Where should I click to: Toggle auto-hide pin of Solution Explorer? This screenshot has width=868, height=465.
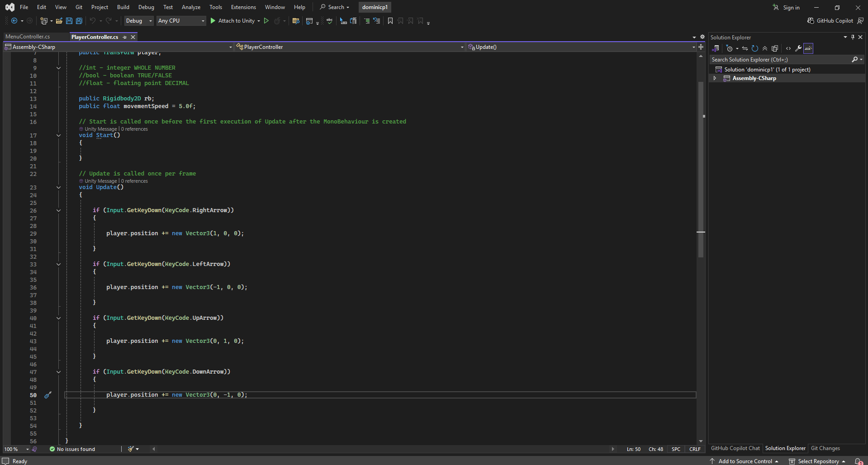(x=853, y=37)
